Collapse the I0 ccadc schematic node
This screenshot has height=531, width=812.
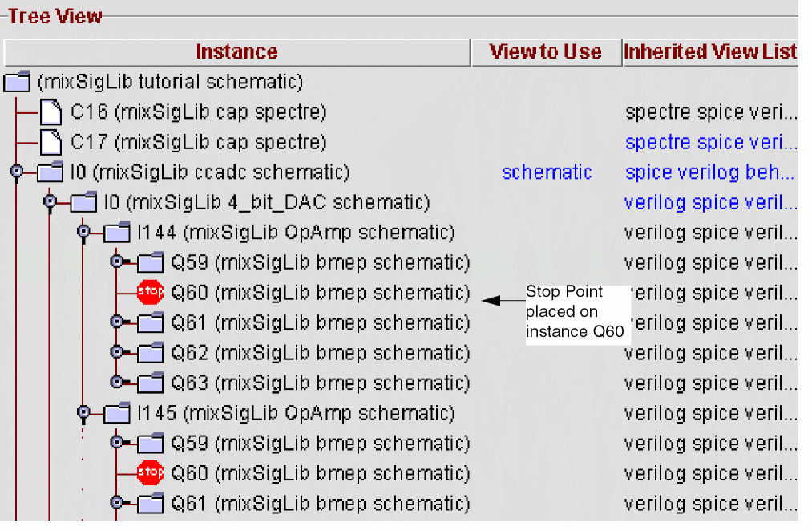coord(16,172)
